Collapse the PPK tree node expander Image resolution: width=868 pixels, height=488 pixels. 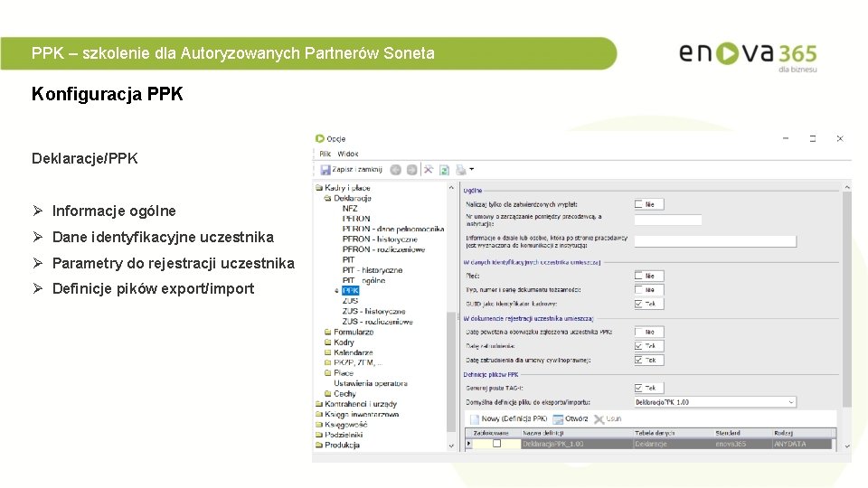pos(336,291)
